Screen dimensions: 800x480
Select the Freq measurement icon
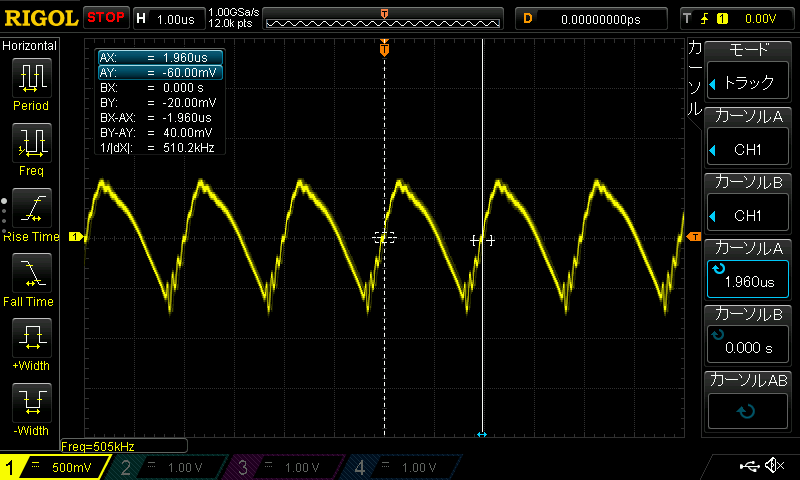pos(31,143)
